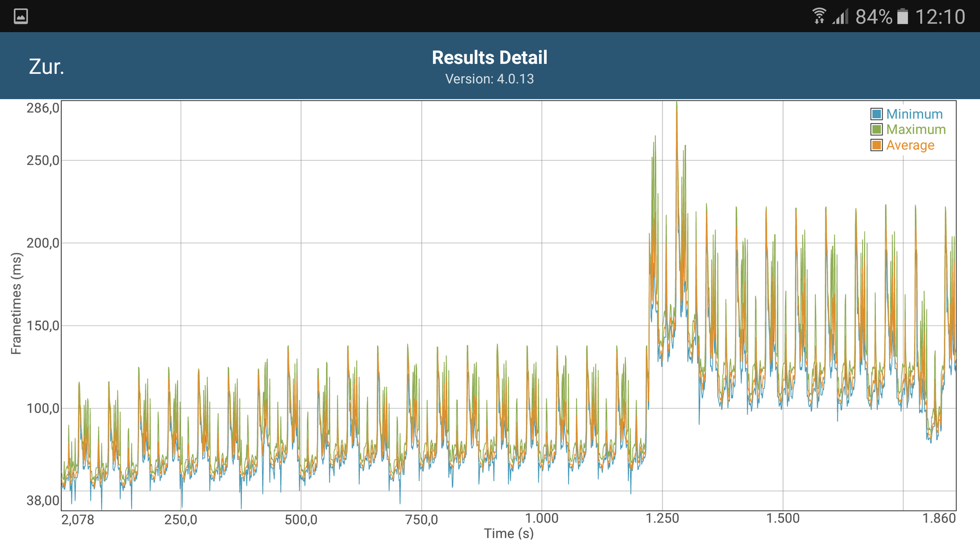This screenshot has height=551, width=980.
Task: Tap the cellular signal strength icon
Action: 841,16
